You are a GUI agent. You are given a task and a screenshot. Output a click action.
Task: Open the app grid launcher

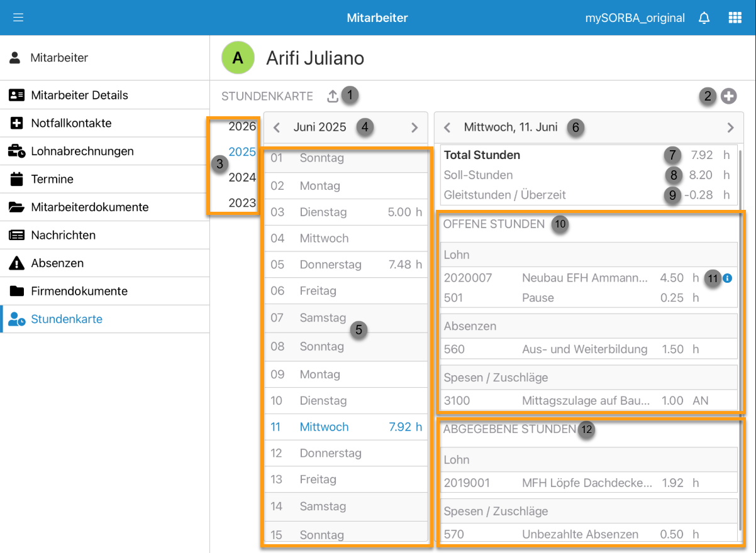735,18
